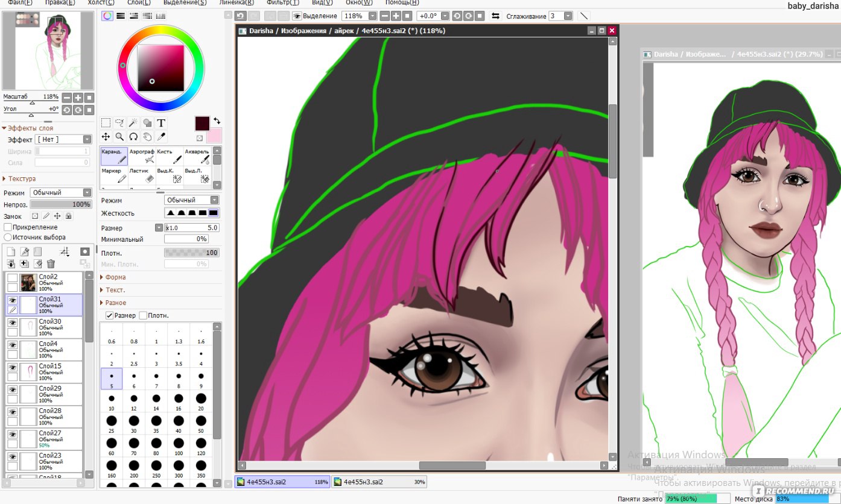This screenshot has width=841, height=504.
Task: Open the Слой menu
Action: 139,2
